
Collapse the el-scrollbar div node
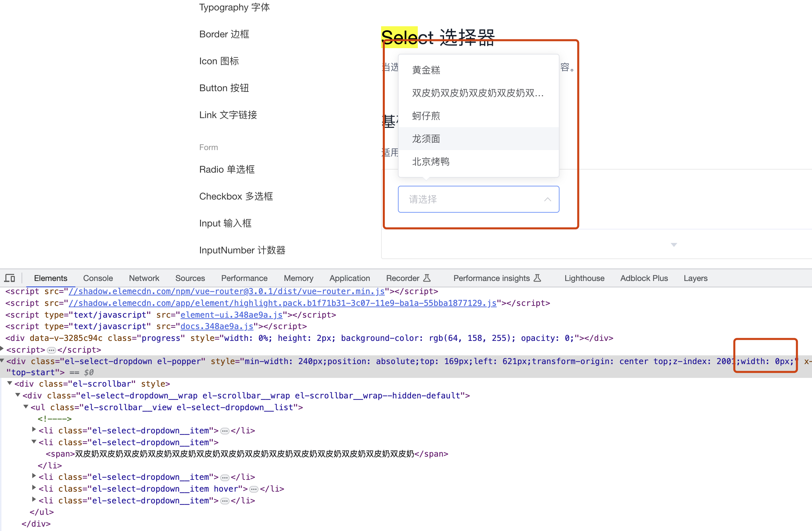point(10,383)
